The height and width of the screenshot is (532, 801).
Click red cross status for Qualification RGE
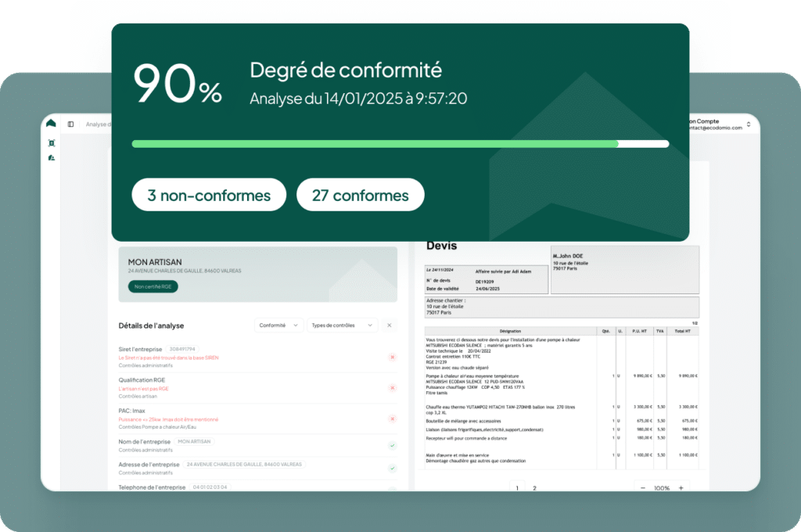(x=392, y=387)
